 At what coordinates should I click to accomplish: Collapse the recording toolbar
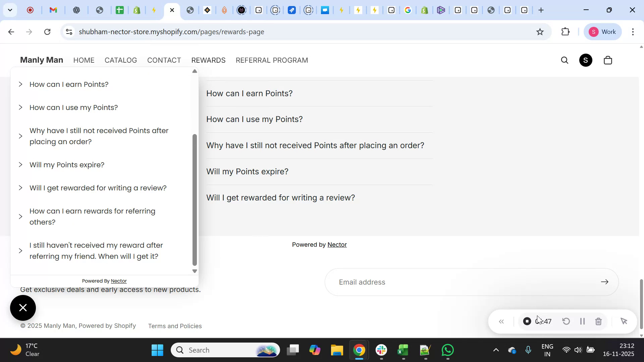click(x=501, y=321)
